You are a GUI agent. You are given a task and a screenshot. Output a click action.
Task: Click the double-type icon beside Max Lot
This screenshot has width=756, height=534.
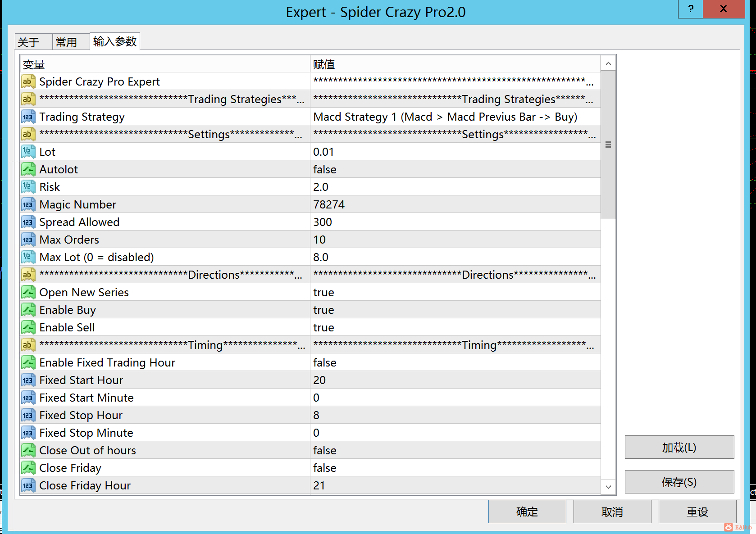pos(28,257)
